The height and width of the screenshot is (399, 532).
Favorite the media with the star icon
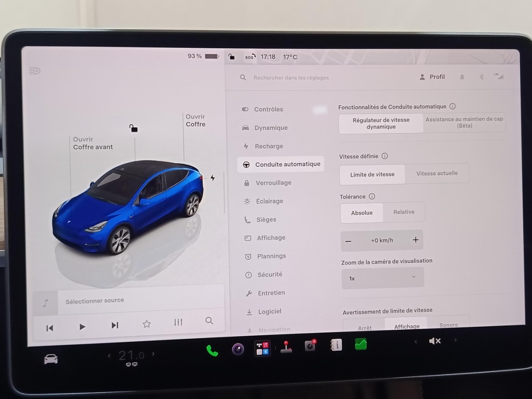point(147,324)
